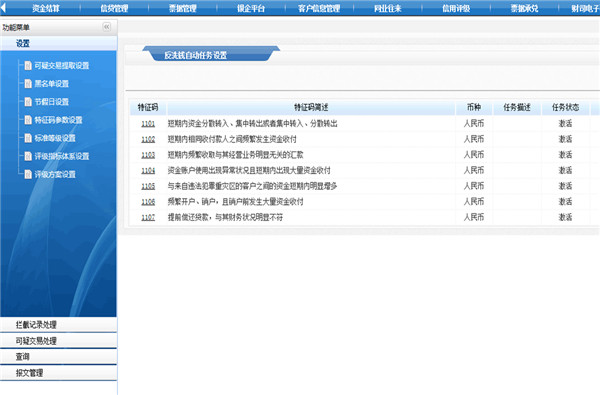
Task: Select description 短期内相同收付款人之间频繁发生资金收付
Action: (232, 139)
